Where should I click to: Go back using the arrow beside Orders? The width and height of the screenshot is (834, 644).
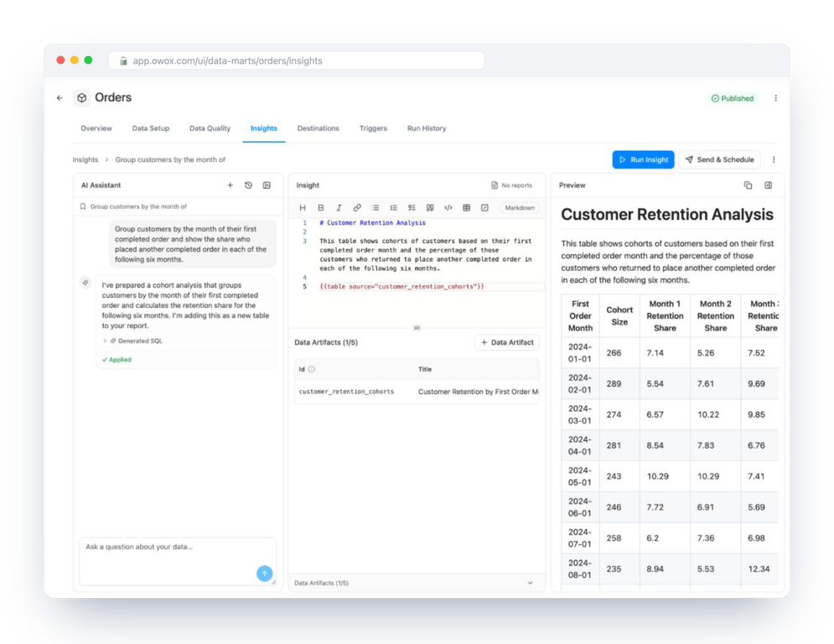coord(60,98)
